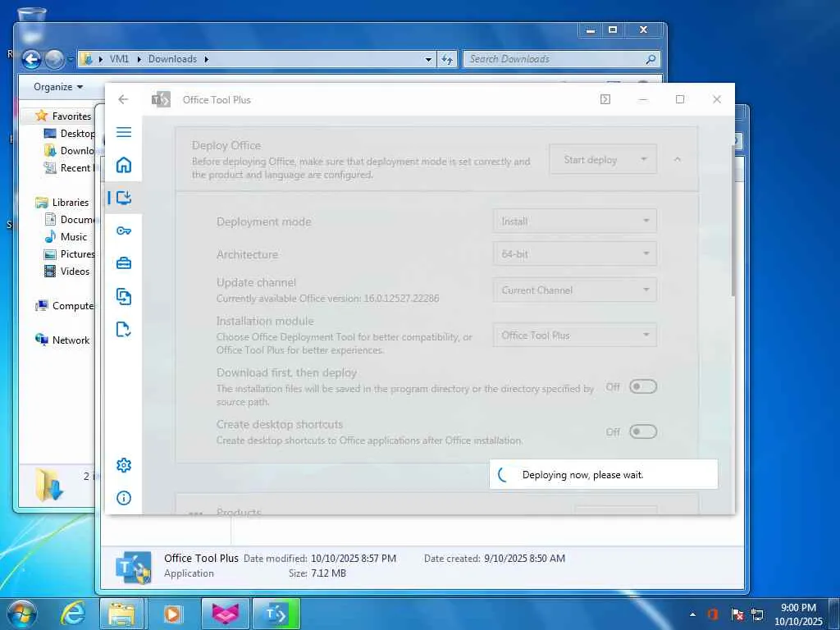The image size is (840, 630).
Task: Open network icon in system tray
Action: click(757, 614)
